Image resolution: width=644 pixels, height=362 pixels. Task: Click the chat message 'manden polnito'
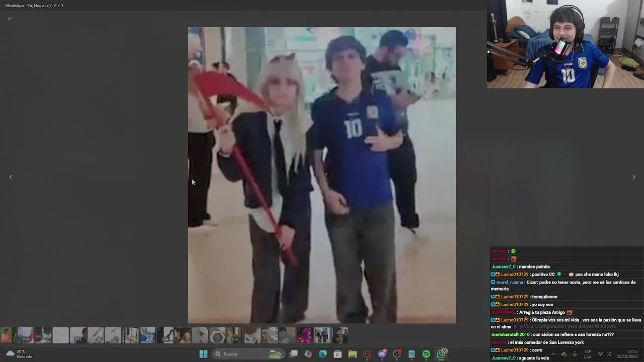(x=534, y=266)
